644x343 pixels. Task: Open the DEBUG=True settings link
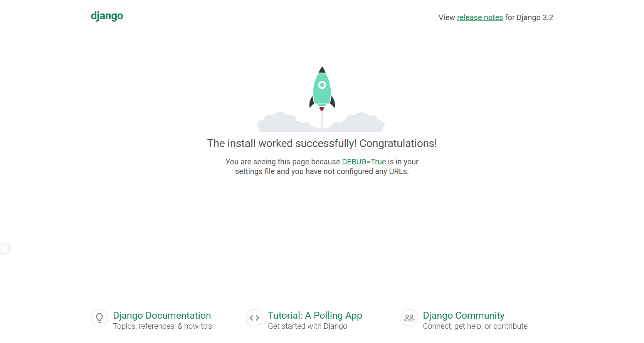[x=364, y=162]
